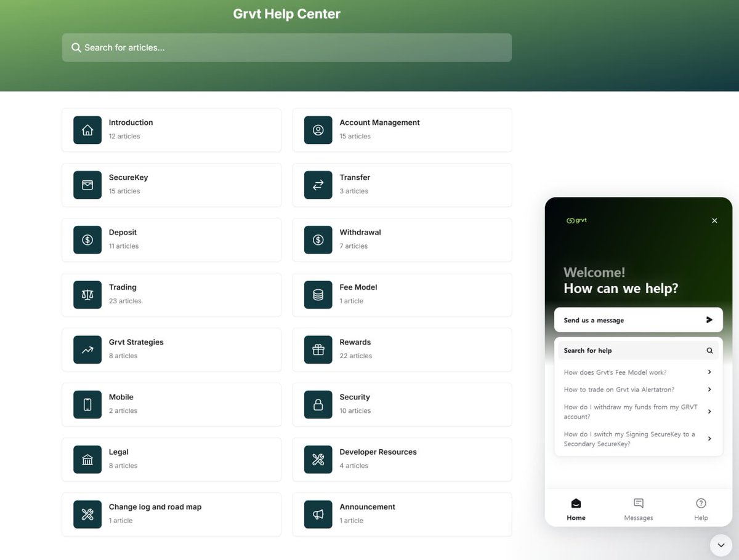
Task: Click the Search for help field
Action: pyautogui.click(x=638, y=351)
